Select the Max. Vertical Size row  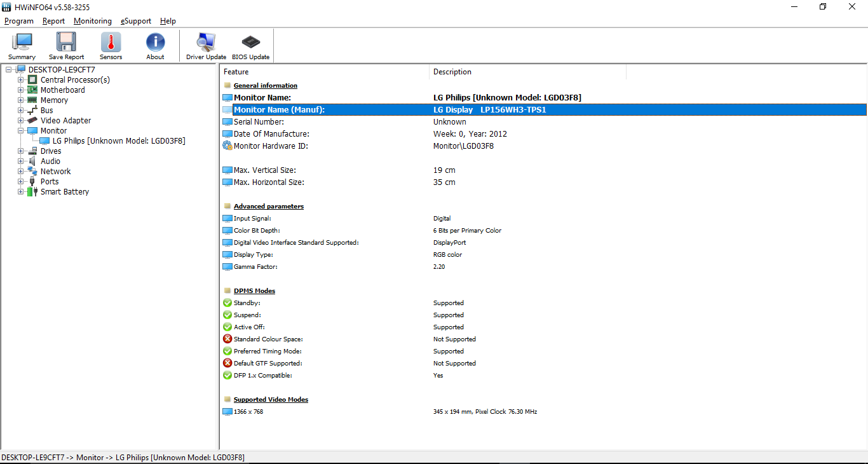(544, 170)
